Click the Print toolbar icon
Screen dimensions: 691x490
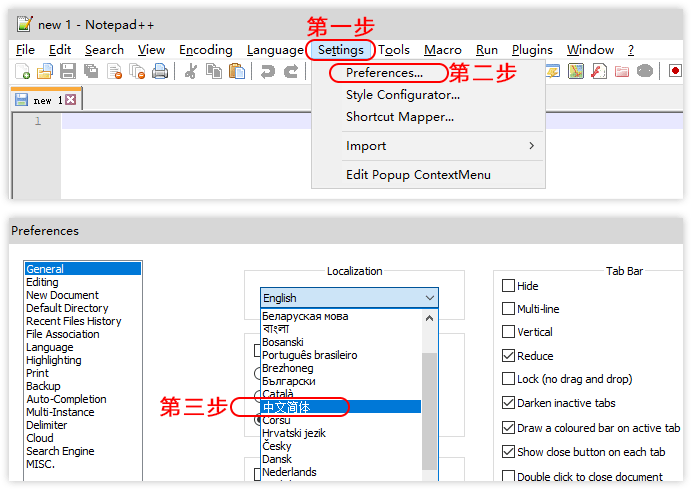(160, 71)
